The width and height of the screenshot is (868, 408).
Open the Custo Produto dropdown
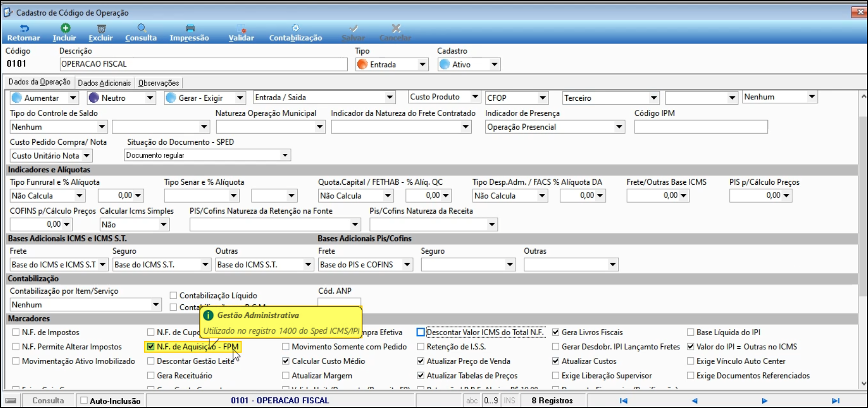point(475,97)
